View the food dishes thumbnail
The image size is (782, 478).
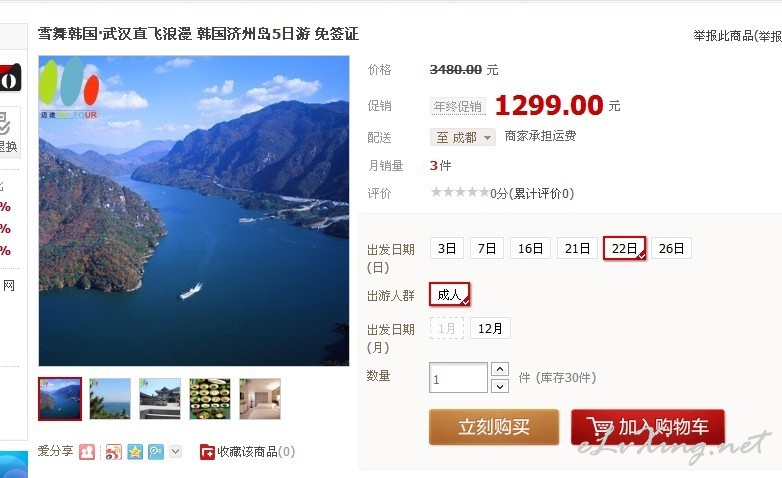210,399
